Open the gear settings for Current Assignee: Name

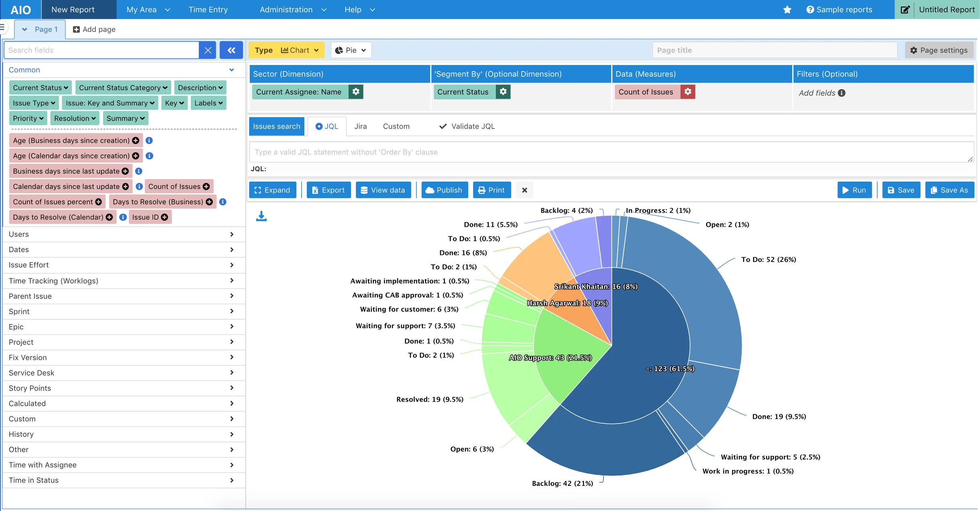click(356, 92)
